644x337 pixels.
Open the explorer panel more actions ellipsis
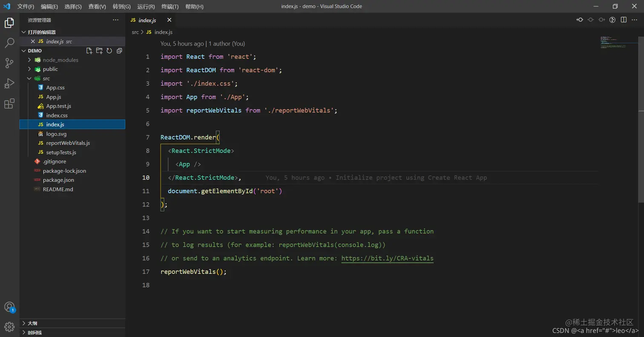tap(116, 20)
